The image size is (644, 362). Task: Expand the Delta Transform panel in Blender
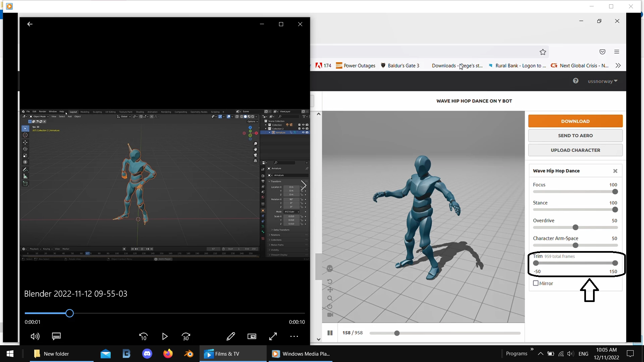pyautogui.click(x=280, y=230)
